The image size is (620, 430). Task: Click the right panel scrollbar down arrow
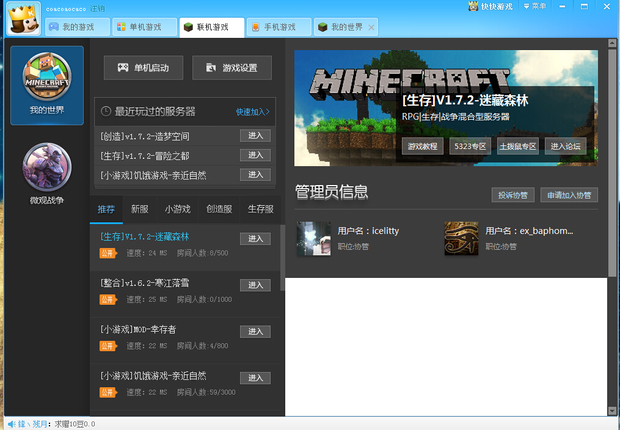tap(612, 411)
